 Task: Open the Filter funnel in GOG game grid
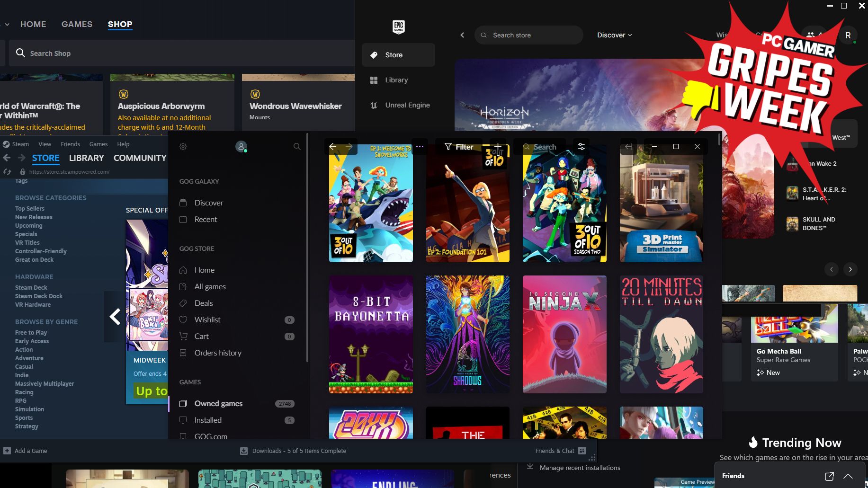[448, 147]
